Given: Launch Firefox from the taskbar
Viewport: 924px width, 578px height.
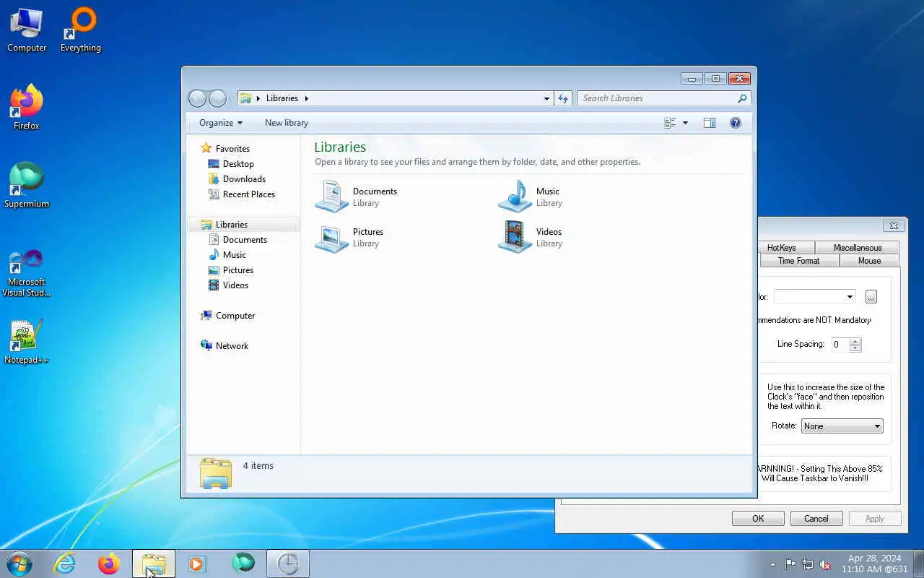Looking at the screenshot, I should [x=109, y=564].
